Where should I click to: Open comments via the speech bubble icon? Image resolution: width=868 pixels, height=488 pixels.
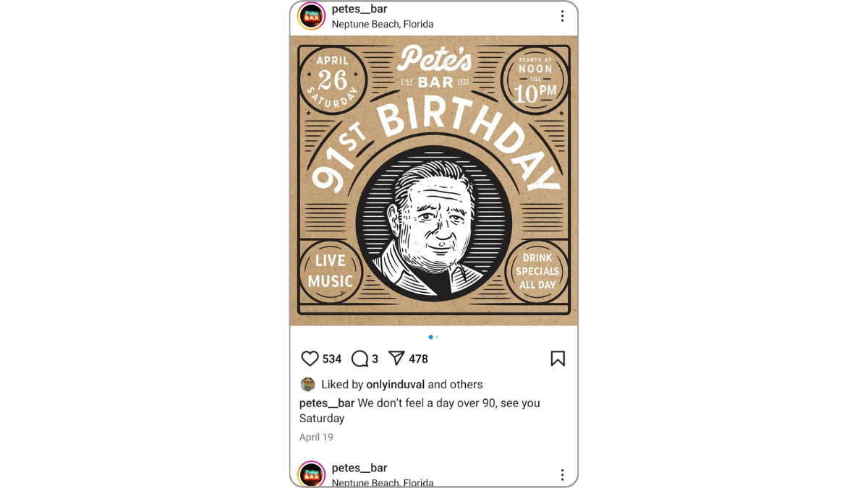click(x=359, y=359)
